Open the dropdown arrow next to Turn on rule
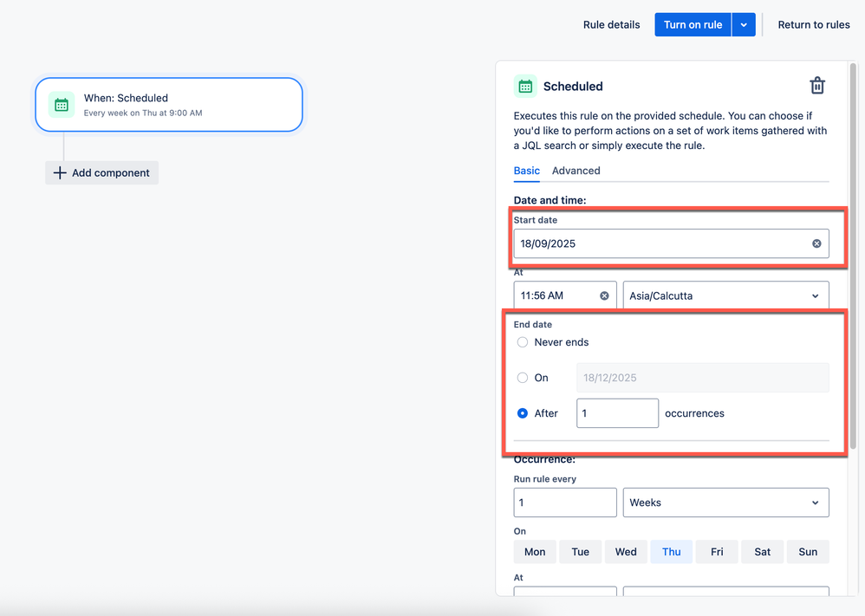 [x=744, y=25]
